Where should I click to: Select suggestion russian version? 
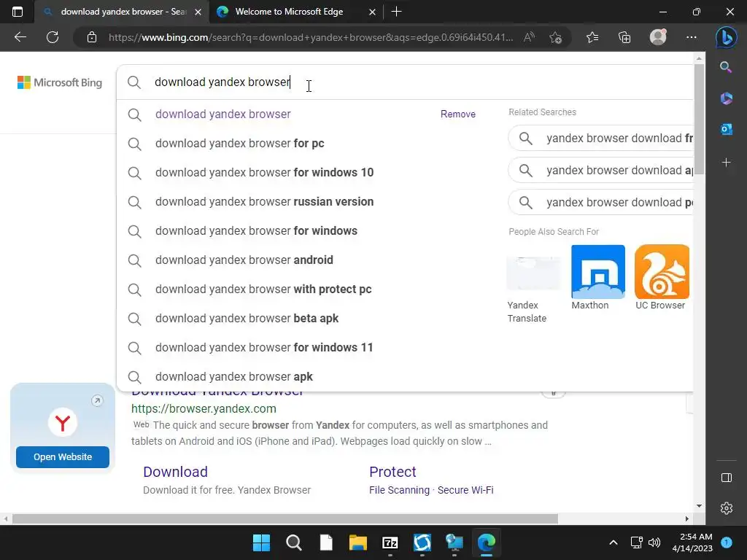click(x=264, y=201)
